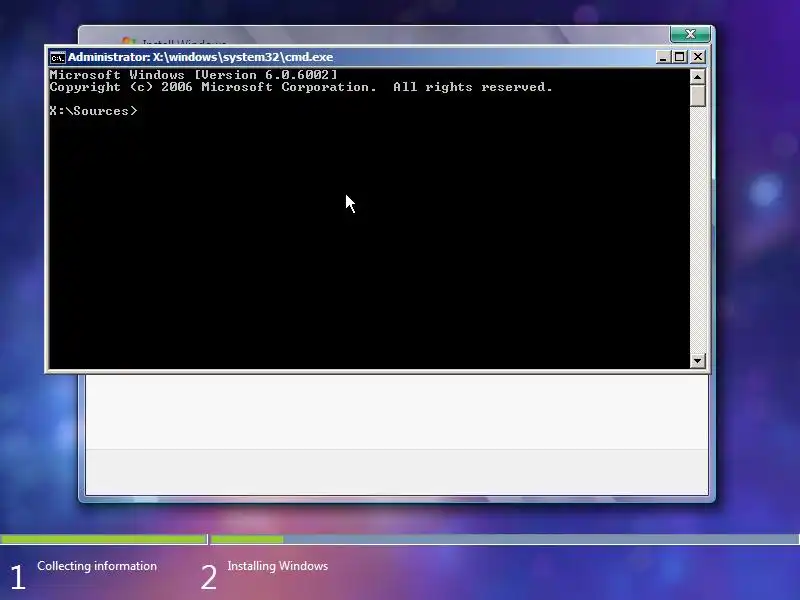Click the Installing Windows progress bar
Screen dimensions: 800x600
click(505, 539)
